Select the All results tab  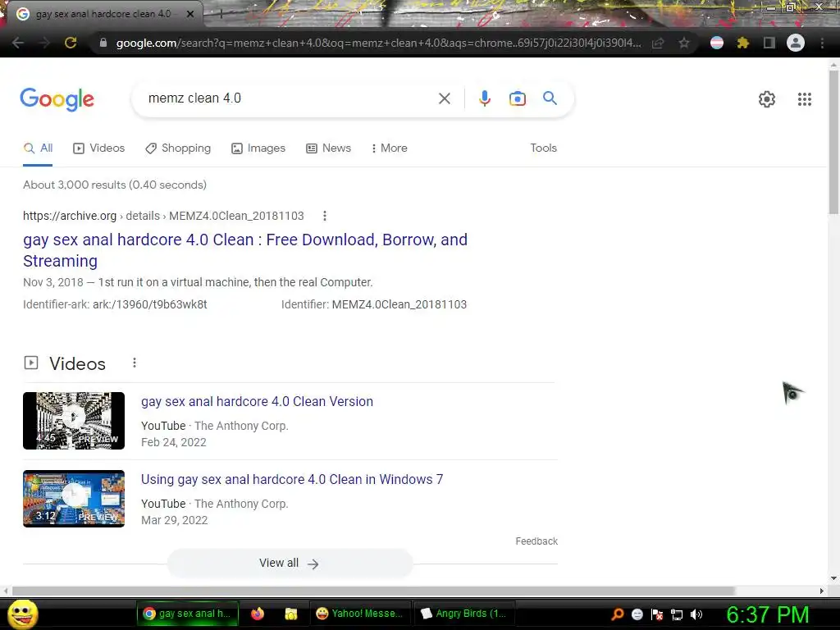(38, 148)
